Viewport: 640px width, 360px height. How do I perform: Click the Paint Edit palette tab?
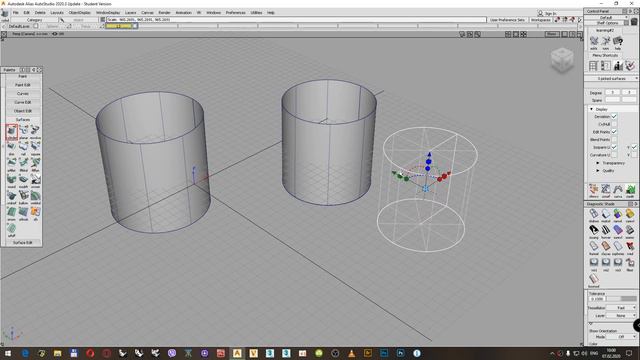[x=22, y=85]
